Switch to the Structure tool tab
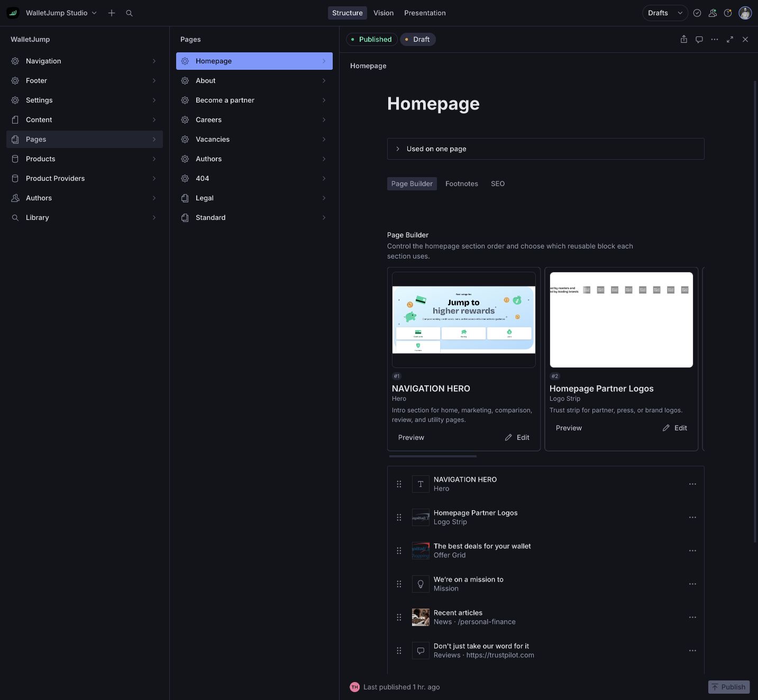Image resolution: width=758 pixels, height=700 pixels. [x=347, y=13]
